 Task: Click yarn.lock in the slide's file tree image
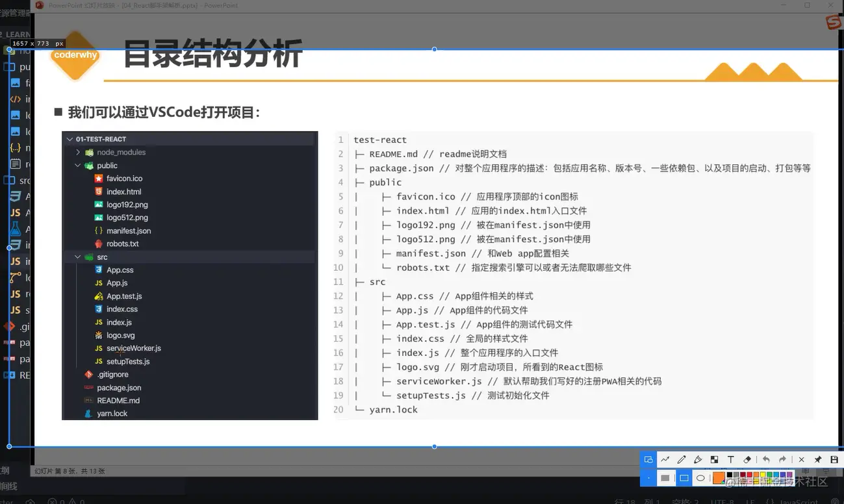click(x=112, y=413)
